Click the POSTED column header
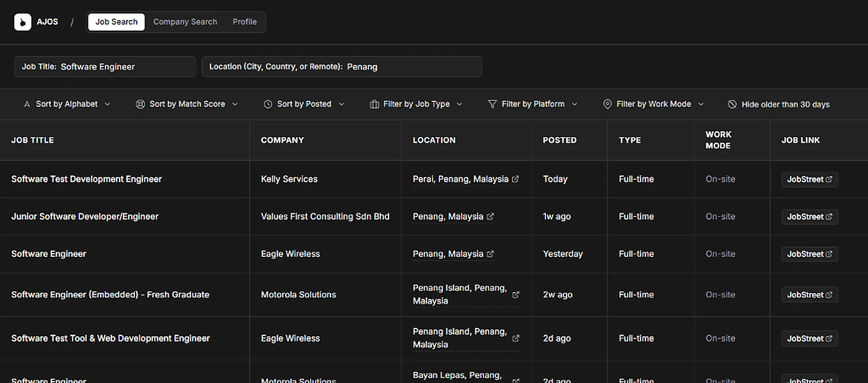 (x=559, y=140)
